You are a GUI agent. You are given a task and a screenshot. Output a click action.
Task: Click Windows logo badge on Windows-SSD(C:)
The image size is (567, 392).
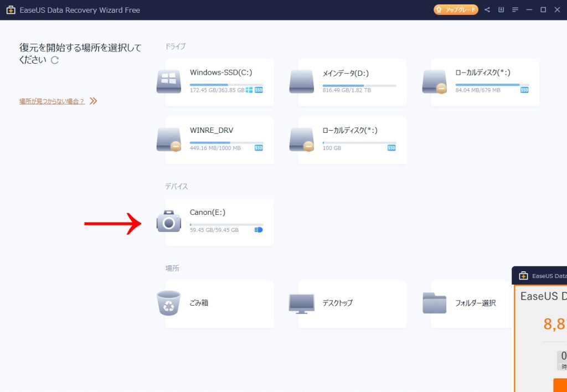point(249,90)
